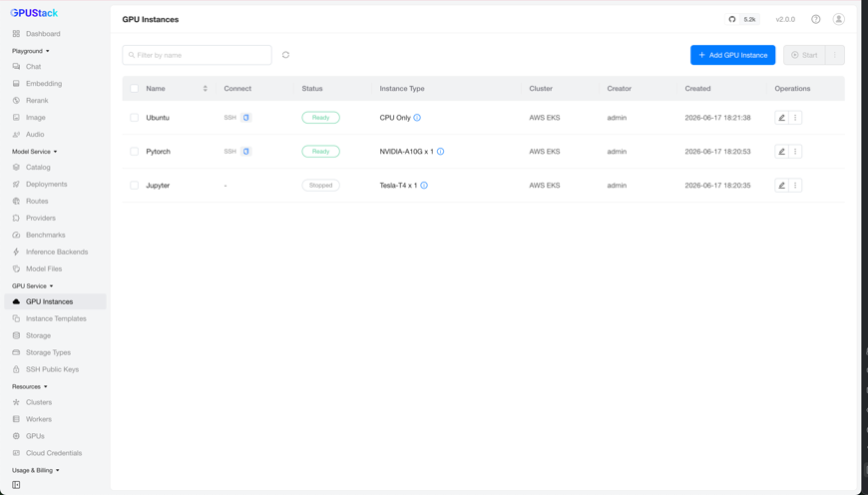Open SSH Public Keys in the sidebar
Screen dimensions: 868x495
click(x=55, y=369)
